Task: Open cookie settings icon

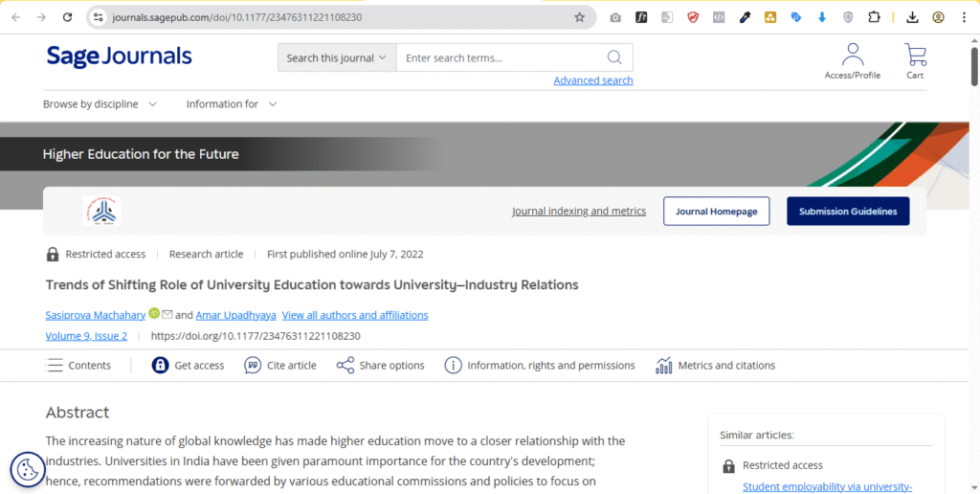Action: 28,469
